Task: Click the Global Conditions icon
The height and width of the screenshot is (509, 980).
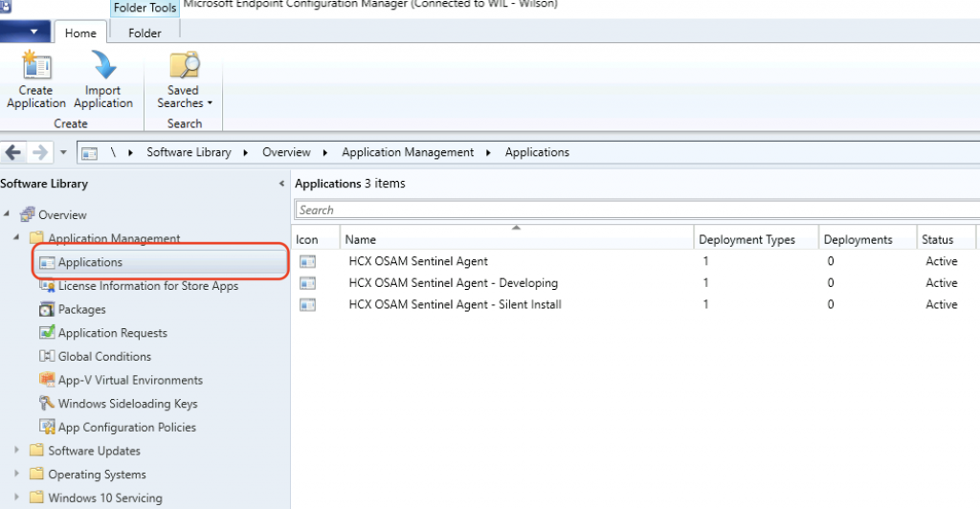Action: tap(47, 356)
